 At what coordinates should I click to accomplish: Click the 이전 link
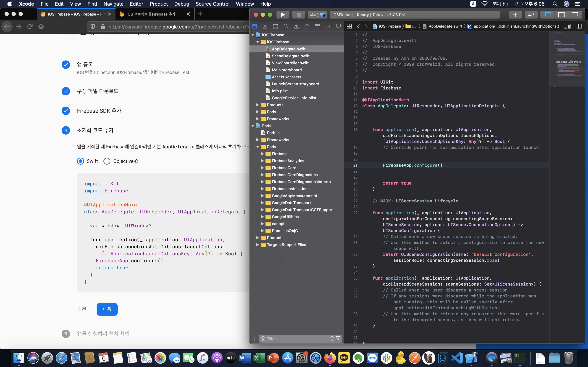82,309
